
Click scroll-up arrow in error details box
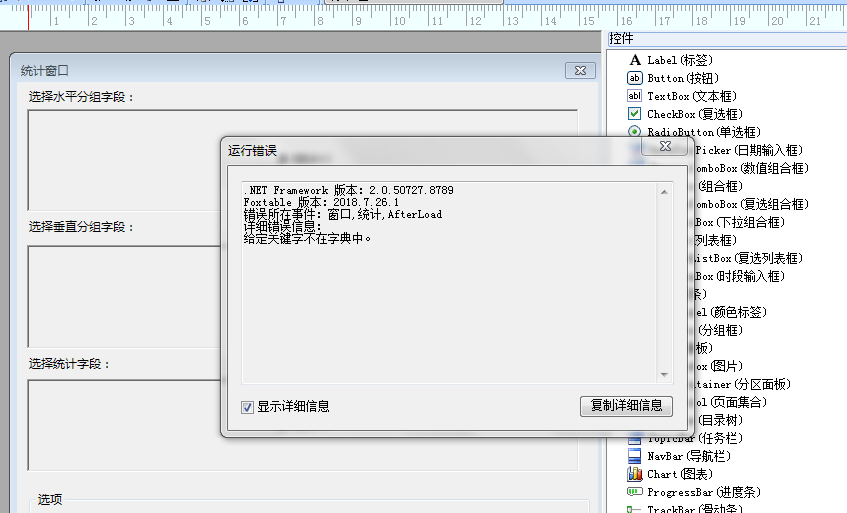click(x=664, y=190)
